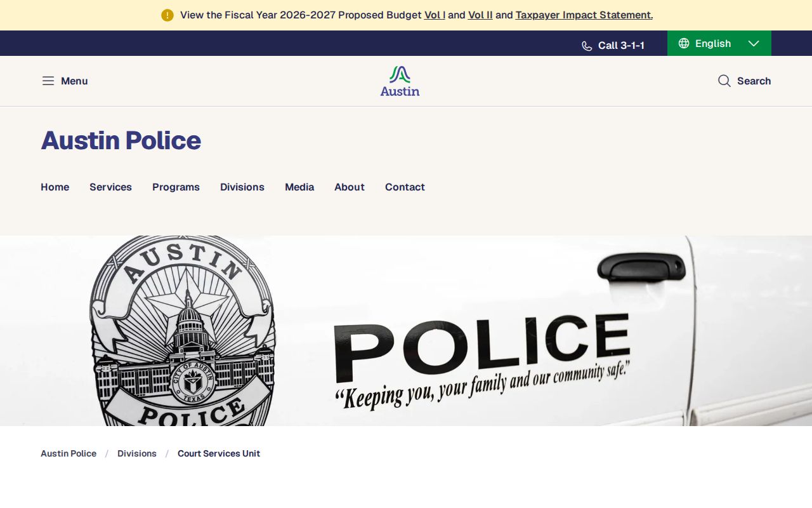The image size is (812, 508).
Task: Open the About nav item
Action: point(350,187)
